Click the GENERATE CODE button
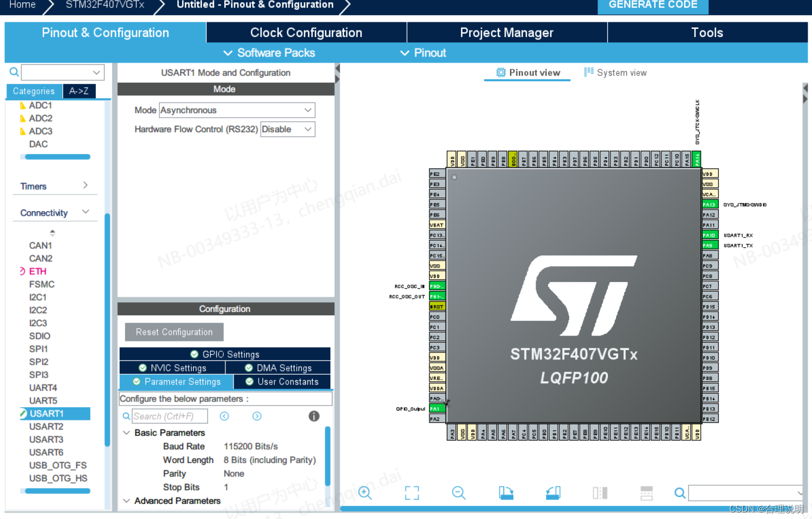 click(x=653, y=5)
